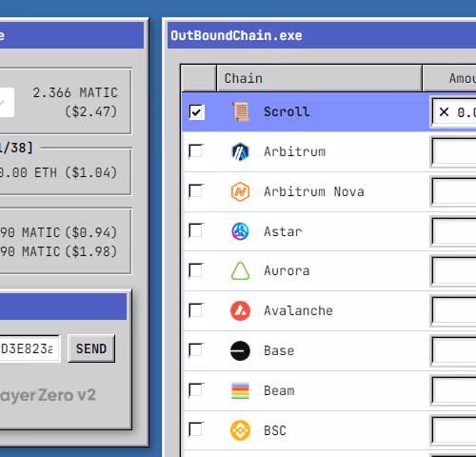
Task: Click the green Aurora triangle icon
Action: (240, 271)
